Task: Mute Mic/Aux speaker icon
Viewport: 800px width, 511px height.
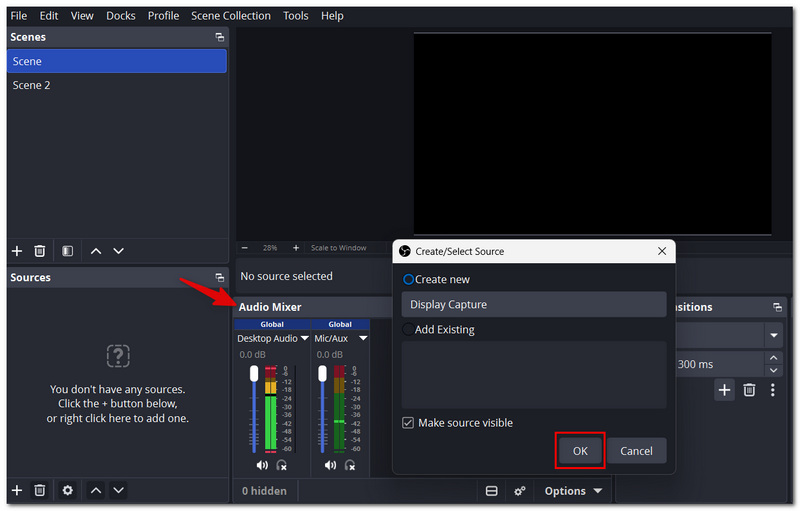Action: (x=330, y=465)
